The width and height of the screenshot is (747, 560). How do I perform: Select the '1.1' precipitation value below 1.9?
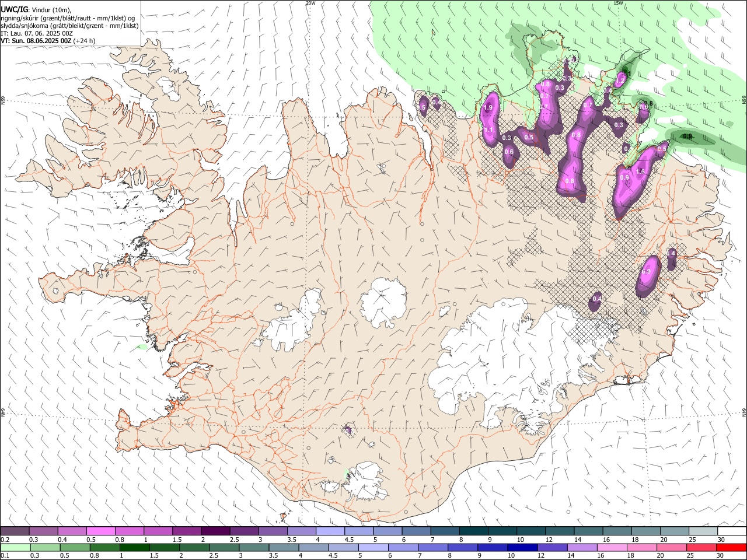click(x=488, y=129)
